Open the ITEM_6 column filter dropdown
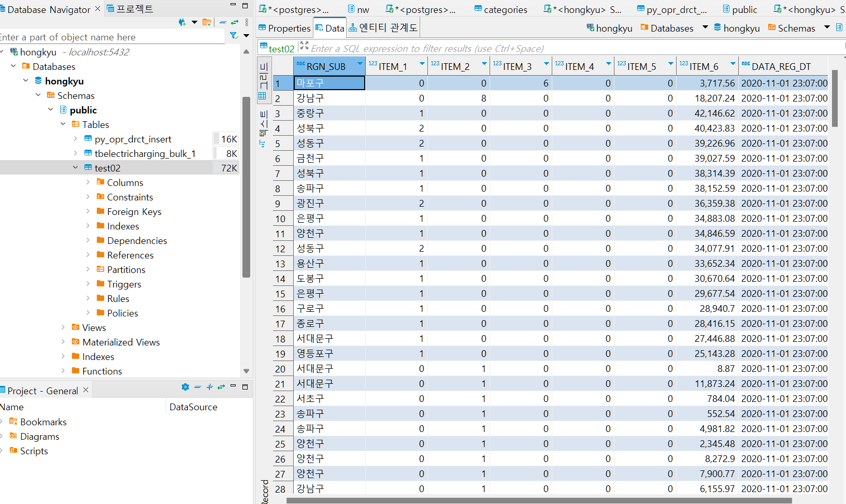 [x=733, y=64]
